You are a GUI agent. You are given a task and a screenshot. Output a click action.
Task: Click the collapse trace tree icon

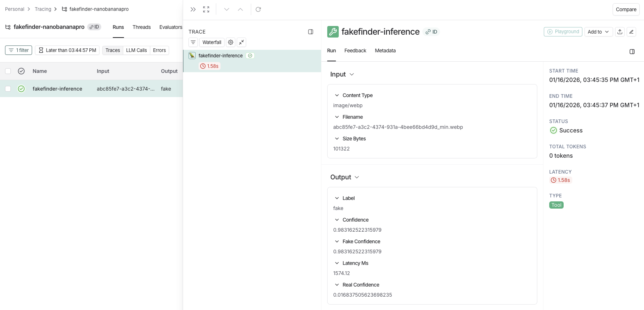(x=241, y=42)
